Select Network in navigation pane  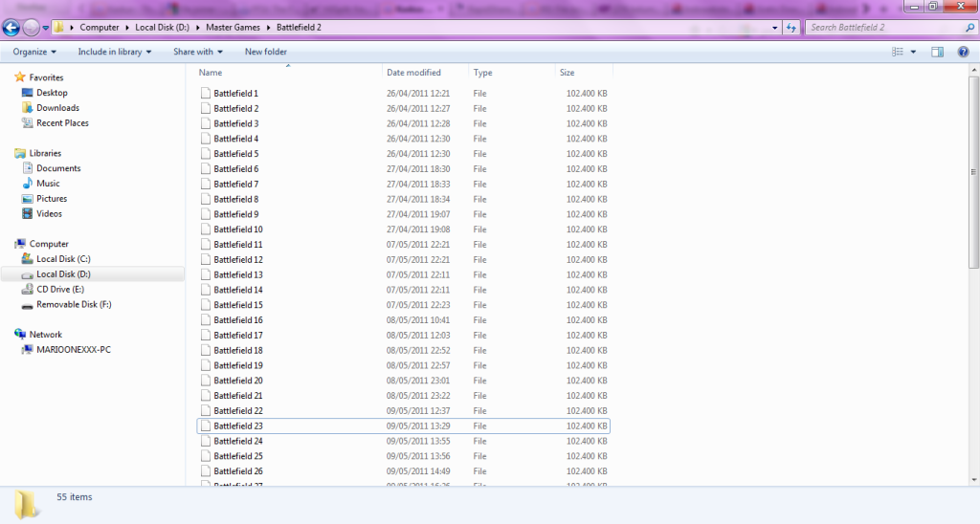(x=46, y=335)
